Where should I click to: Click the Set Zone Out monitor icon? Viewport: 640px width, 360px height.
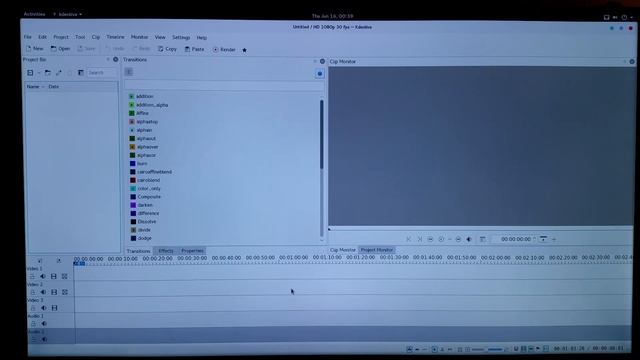pyautogui.click(x=420, y=239)
